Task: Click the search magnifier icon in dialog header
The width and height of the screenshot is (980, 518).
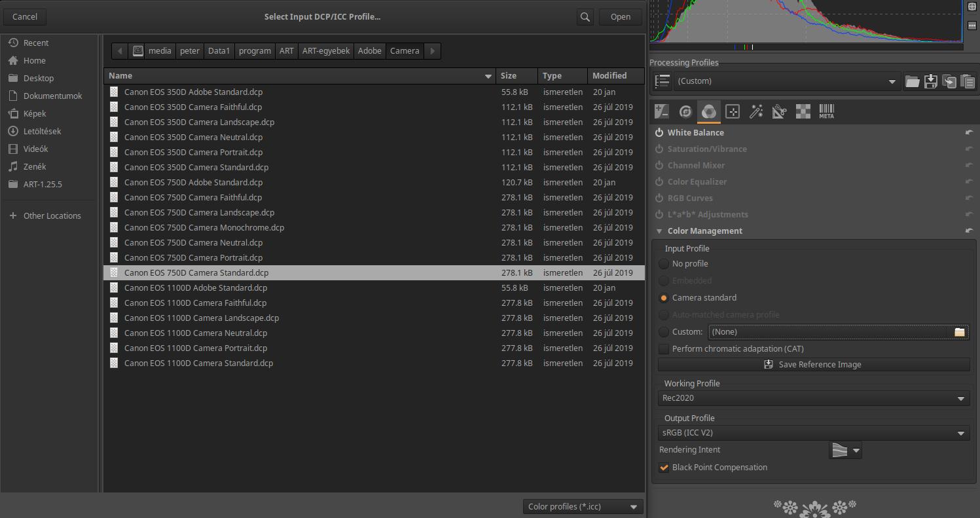Action: pos(585,17)
